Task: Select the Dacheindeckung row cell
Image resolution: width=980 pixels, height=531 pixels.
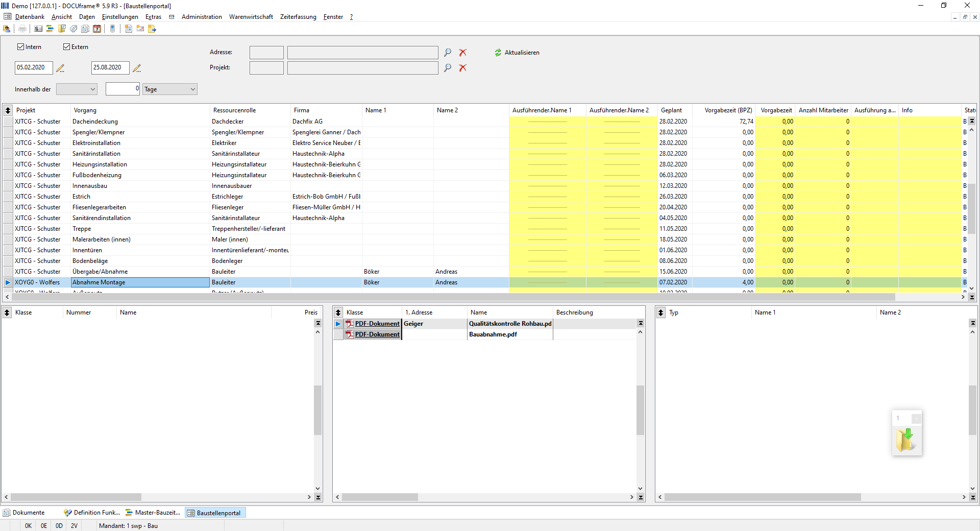Action: tap(140, 122)
